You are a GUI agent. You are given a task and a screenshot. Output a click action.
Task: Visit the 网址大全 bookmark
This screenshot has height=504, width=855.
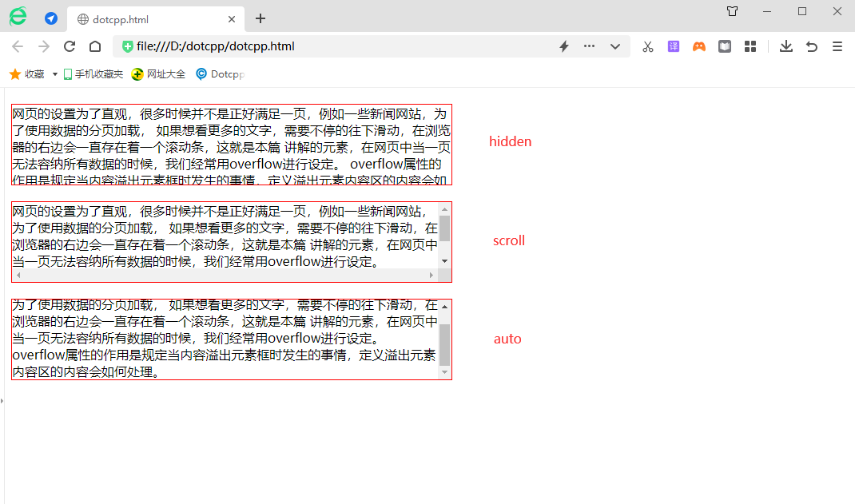coord(157,73)
